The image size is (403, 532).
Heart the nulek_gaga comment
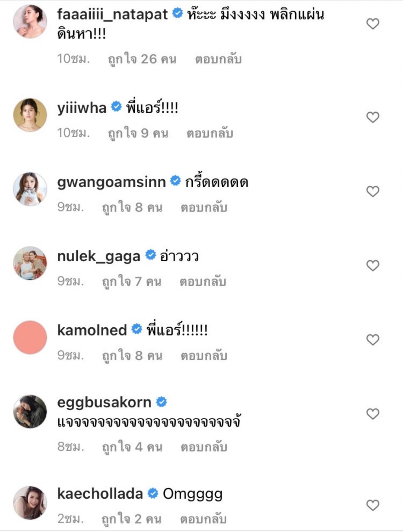pyautogui.click(x=373, y=266)
